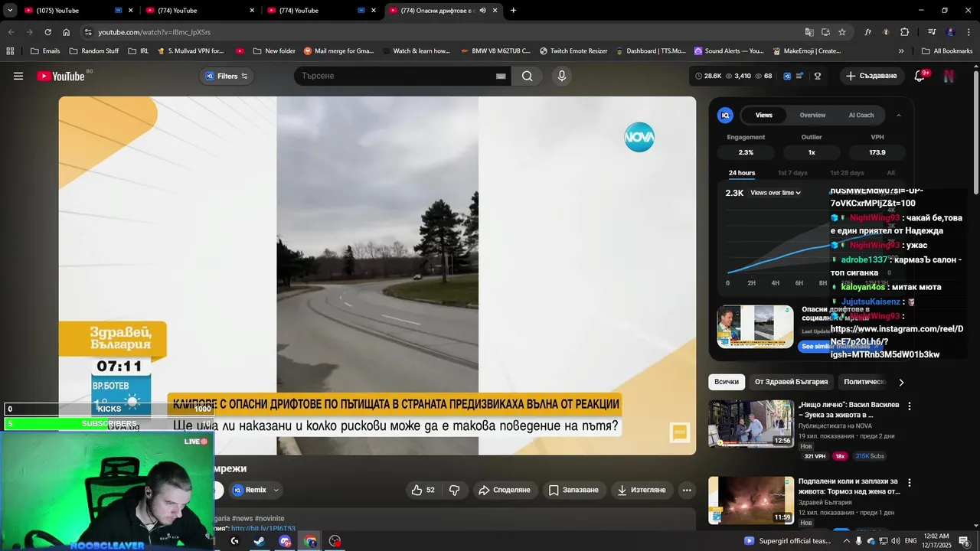Image resolution: width=980 pixels, height=551 pixels.
Task: Open Discord from the taskbar
Action: pyautogui.click(x=285, y=541)
